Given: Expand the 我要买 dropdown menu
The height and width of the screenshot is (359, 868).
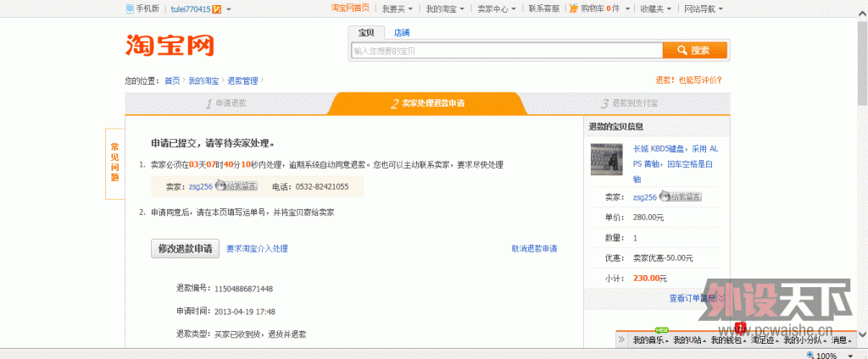Looking at the screenshot, I should pos(411,9).
